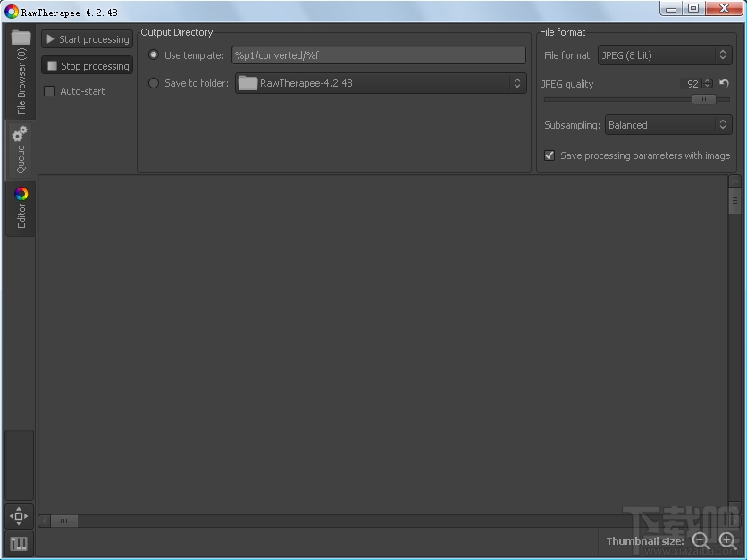Open the Subsampling Balanced dropdown

click(667, 125)
